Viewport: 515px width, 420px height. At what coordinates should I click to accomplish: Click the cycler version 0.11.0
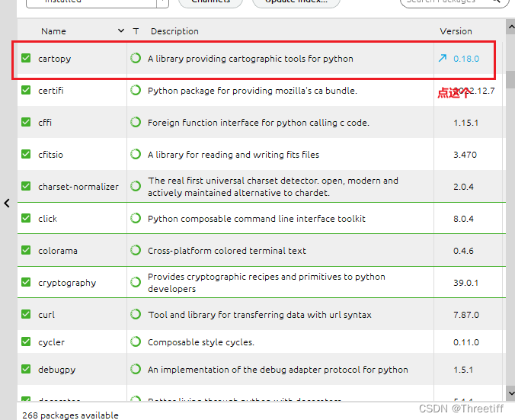(466, 342)
